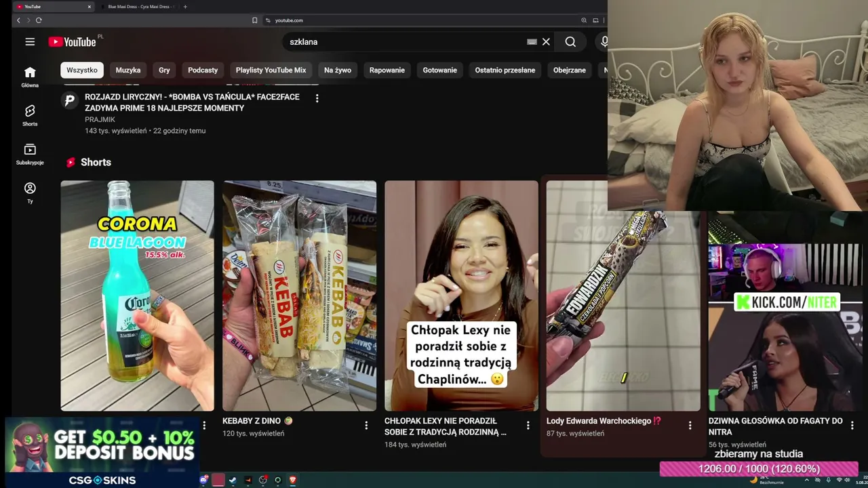Filter results by Gry
The height and width of the screenshot is (488, 868).
coord(164,70)
